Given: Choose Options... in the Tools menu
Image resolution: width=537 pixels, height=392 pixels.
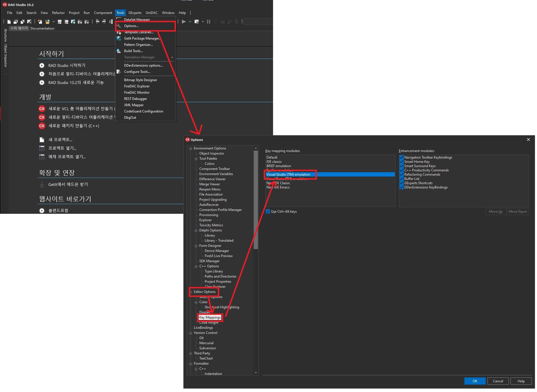Looking at the screenshot, I should pos(145,26).
